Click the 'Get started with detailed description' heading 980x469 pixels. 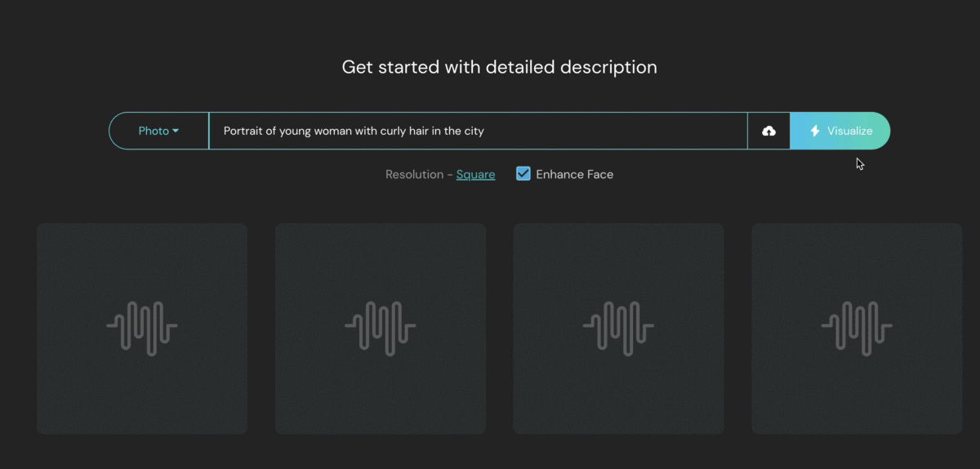pos(499,67)
